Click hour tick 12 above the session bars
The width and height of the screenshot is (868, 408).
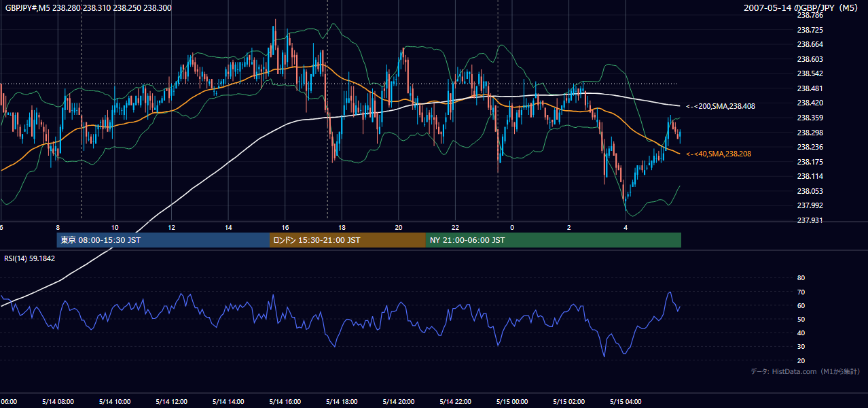point(172,227)
